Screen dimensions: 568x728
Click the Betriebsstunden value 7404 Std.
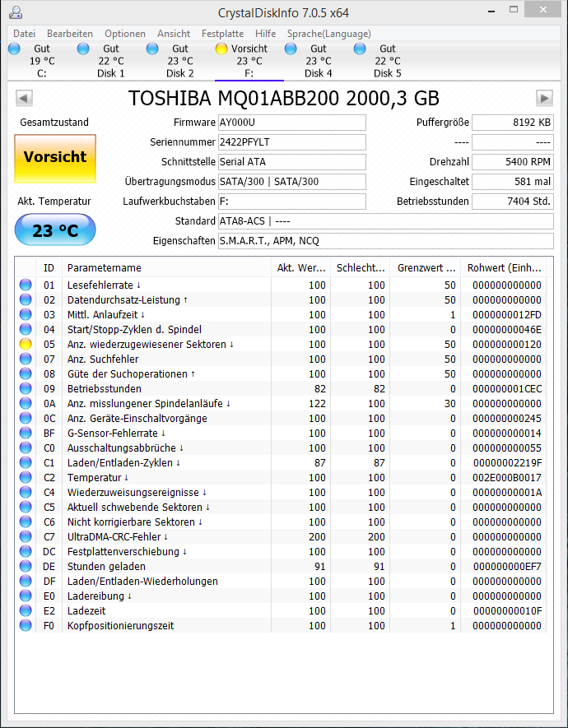[x=513, y=202]
